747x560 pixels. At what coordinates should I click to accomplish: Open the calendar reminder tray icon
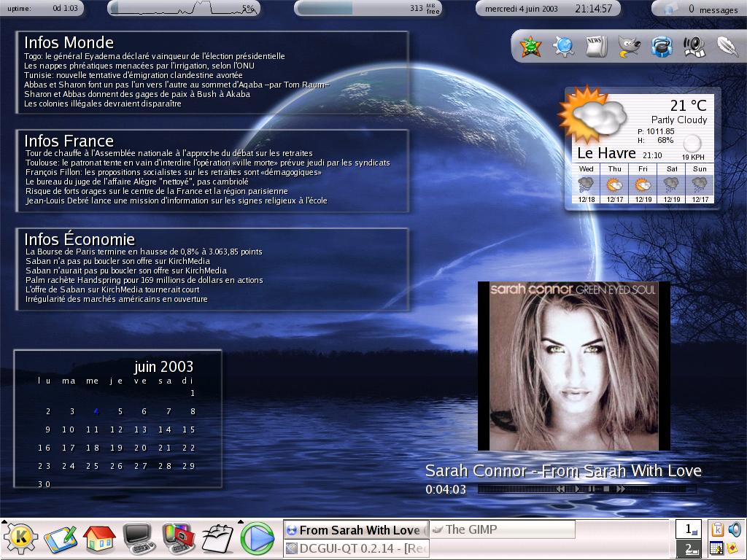(715, 548)
